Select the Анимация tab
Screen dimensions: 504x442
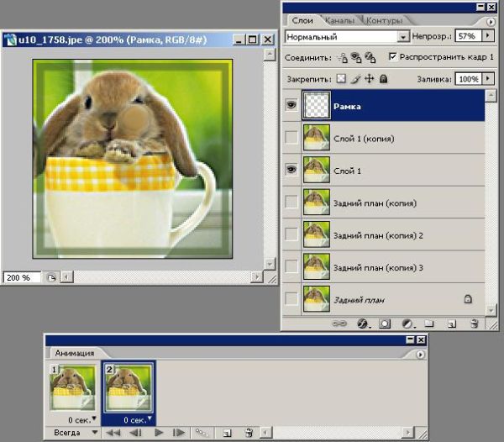(x=74, y=353)
